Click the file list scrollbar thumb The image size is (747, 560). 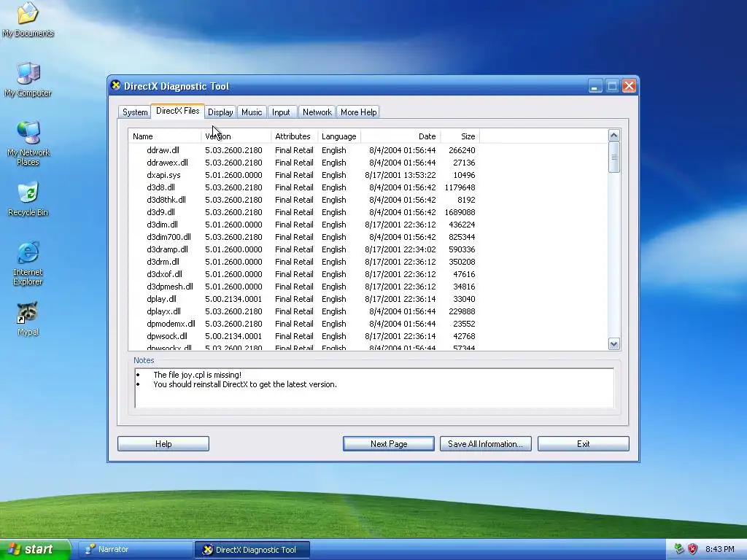click(x=614, y=157)
